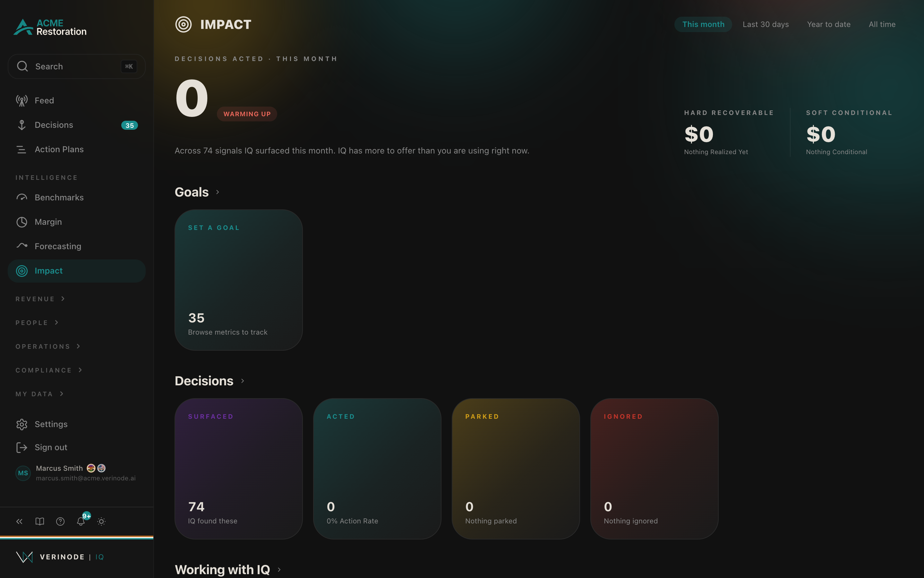Viewport: 924px width, 578px height.
Task: Select the This month tab
Action: [703, 24]
